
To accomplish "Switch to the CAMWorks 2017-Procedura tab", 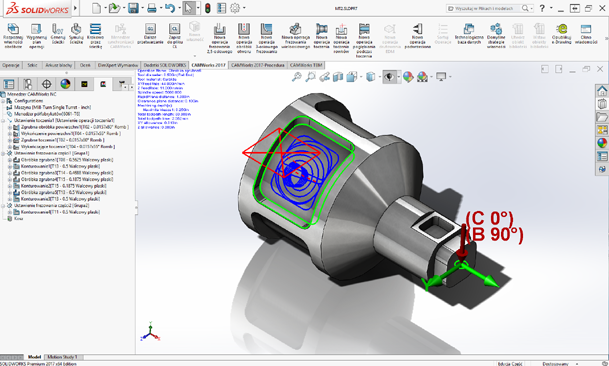I will [258, 65].
